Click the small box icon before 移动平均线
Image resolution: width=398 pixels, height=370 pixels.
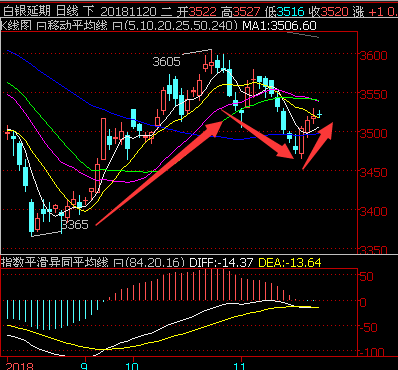40,26
